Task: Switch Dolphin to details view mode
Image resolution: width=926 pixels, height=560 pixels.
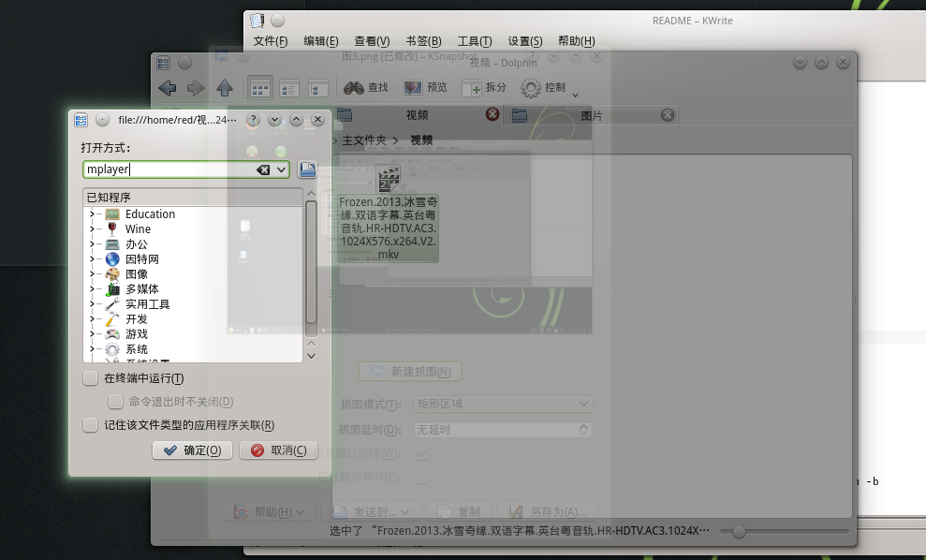Action: [x=288, y=88]
